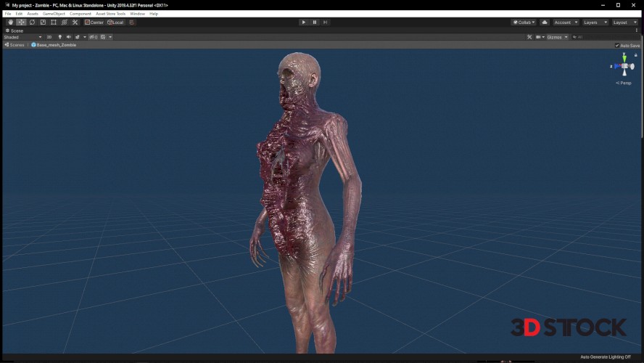Click the blue Z axis gizmo cone
The width and height of the screenshot is (644, 363).
(617, 66)
